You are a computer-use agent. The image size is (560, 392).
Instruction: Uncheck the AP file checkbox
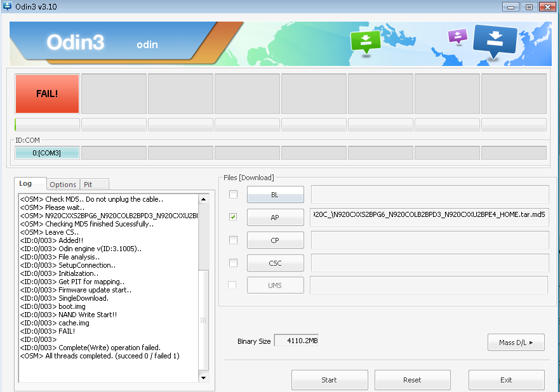point(233,217)
